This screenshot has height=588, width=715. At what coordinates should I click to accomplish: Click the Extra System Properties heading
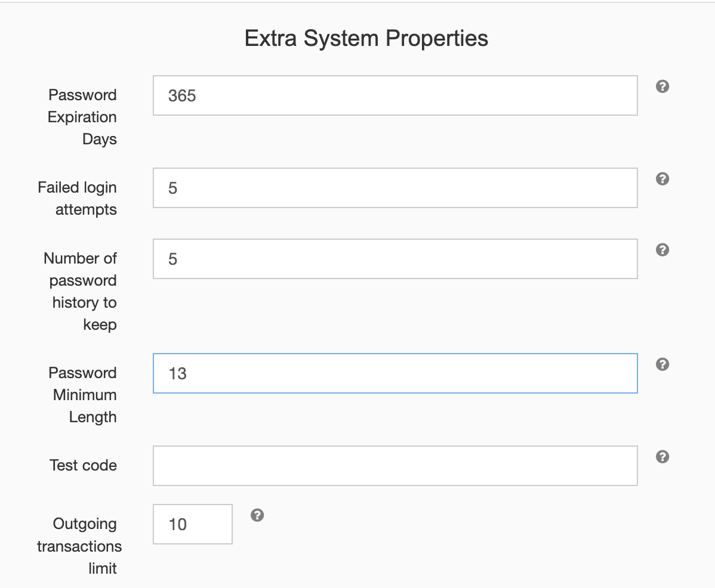tap(366, 38)
